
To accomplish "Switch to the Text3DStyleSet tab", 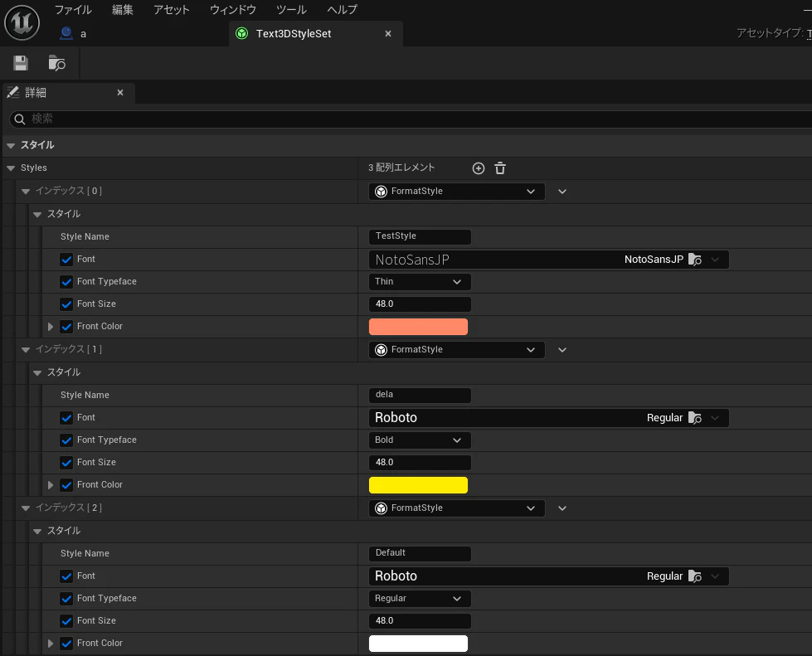I will click(315, 34).
